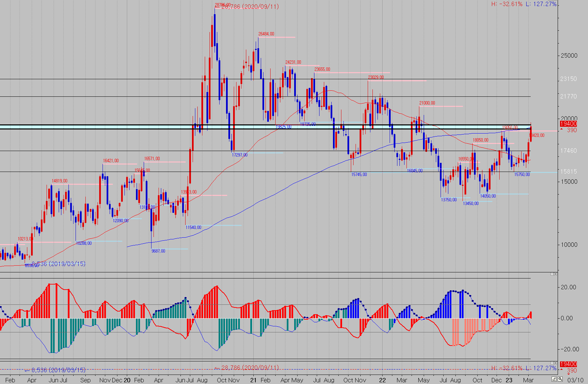Select the 15750,00 low label
Viewport: 588px width, 384px height.
[522, 175]
